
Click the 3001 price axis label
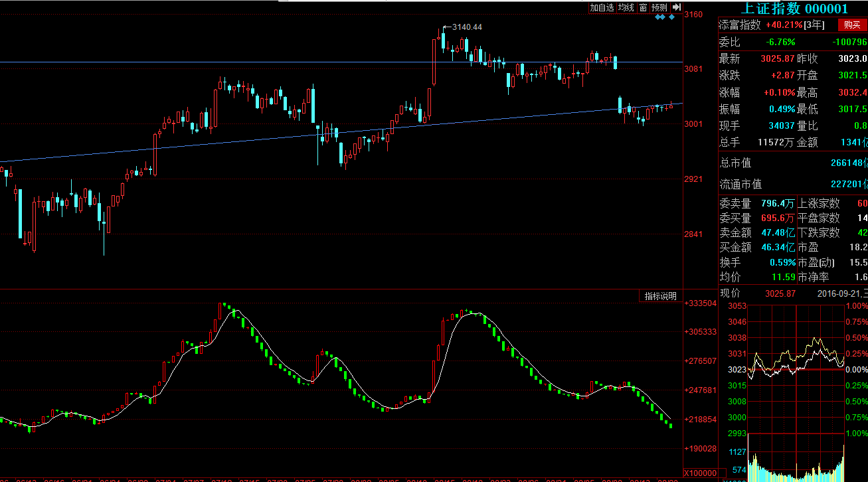[693, 124]
